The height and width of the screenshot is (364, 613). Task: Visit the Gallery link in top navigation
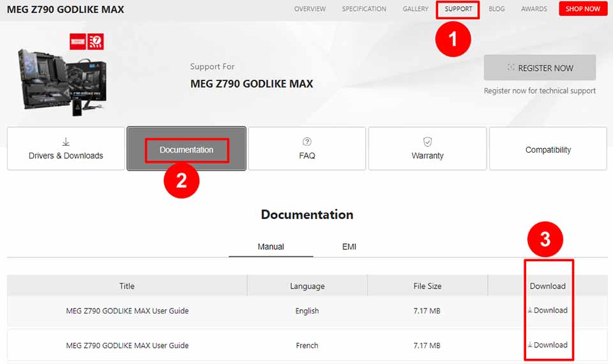point(416,9)
